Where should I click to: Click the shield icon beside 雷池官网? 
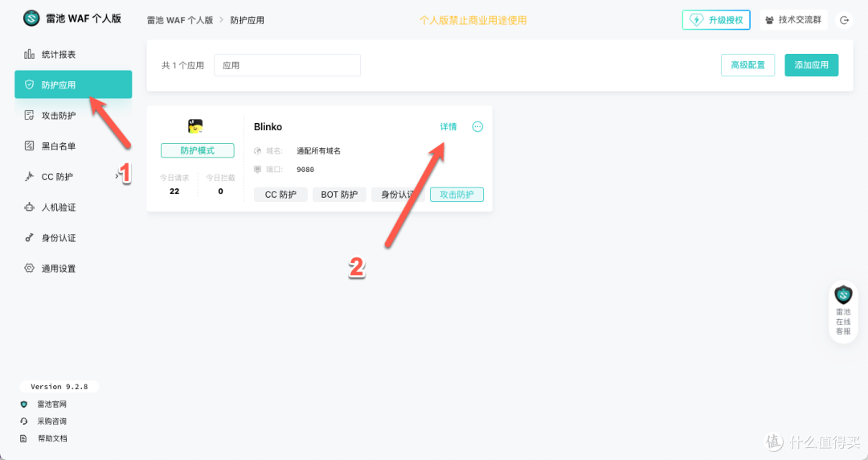pyautogui.click(x=24, y=404)
